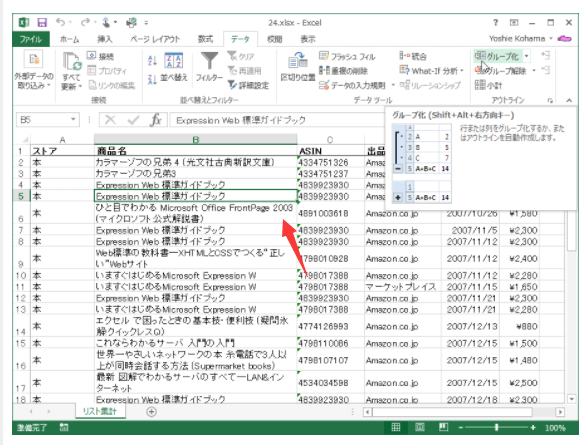Click the horizontal scrollbar right arrow

560,412
